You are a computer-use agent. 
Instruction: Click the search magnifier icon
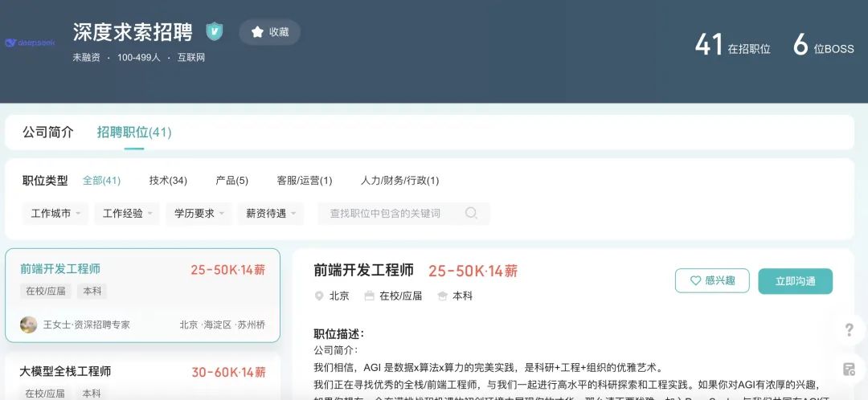[471, 213]
